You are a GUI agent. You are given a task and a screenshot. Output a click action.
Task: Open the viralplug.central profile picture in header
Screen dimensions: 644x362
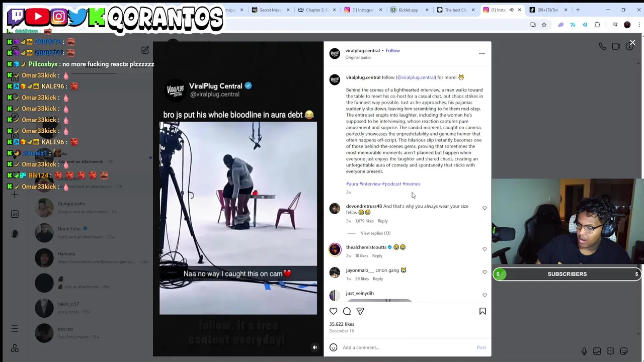click(335, 53)
